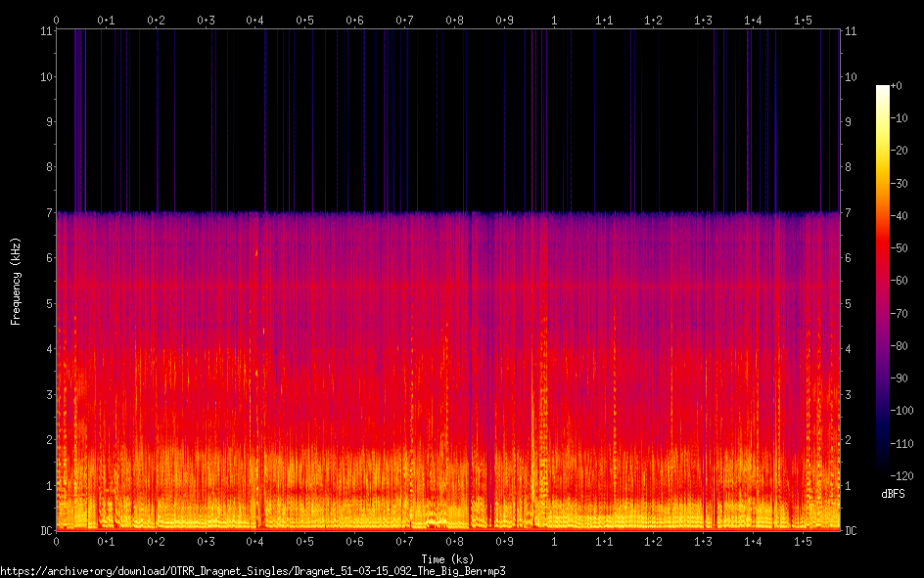
Task: Select the 7 kHz tick on left axis
Action: click(x=47, y=212)
